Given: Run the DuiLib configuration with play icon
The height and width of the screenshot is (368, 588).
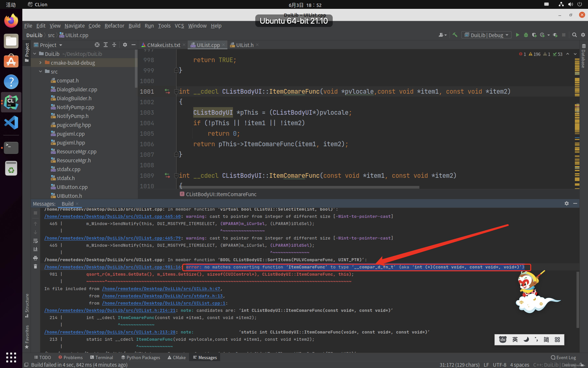Looking at the screenshot, I should click(518, 35).
